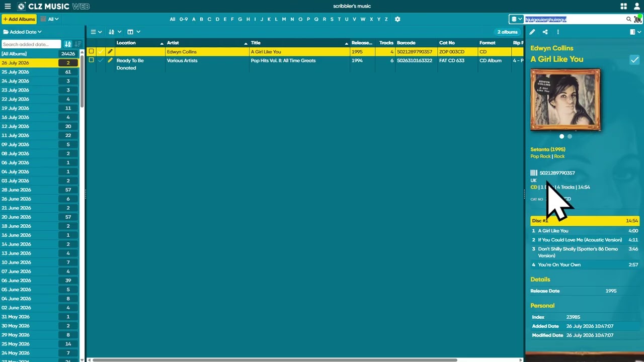This screenshot has height=362, width=644.
Task: Click the search added date field
Action: 31,44
